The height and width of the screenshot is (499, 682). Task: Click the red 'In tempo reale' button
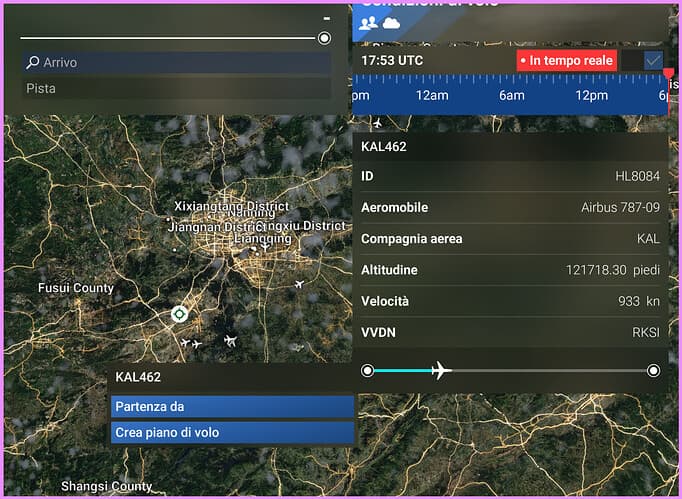(x=566, y=61)
